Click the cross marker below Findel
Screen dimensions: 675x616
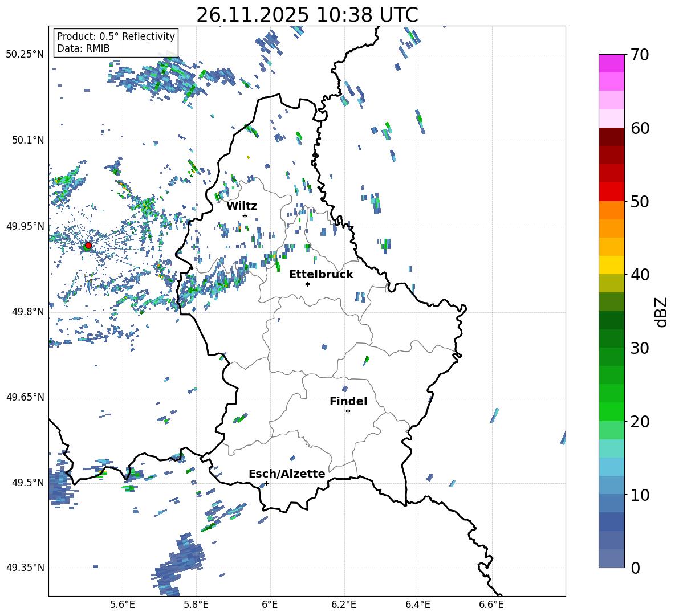point(348,411)
